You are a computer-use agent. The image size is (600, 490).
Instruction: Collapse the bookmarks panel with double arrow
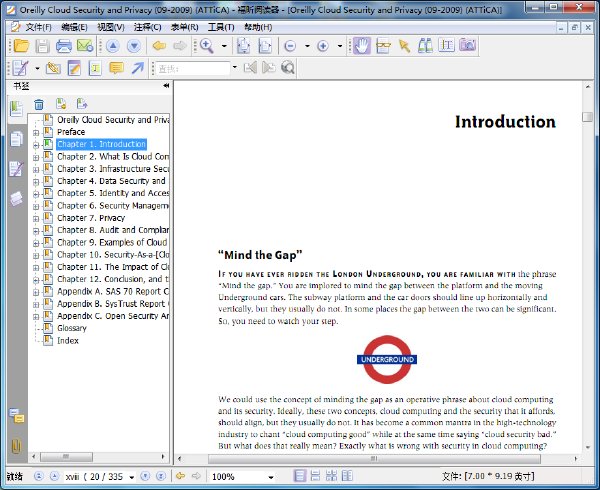(x=166, y=86)
